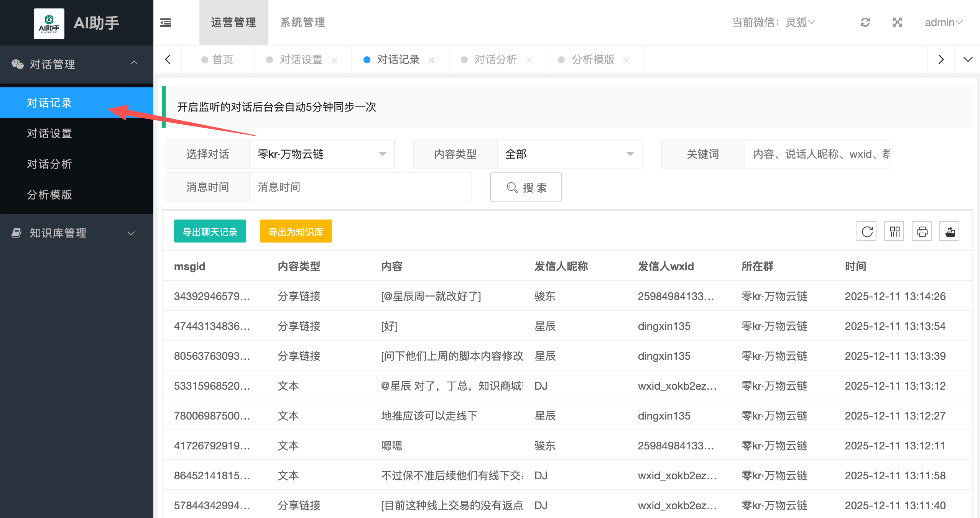Click the 关键词 search input field
This screenshot has height=518, width=980.
(817, 154)
